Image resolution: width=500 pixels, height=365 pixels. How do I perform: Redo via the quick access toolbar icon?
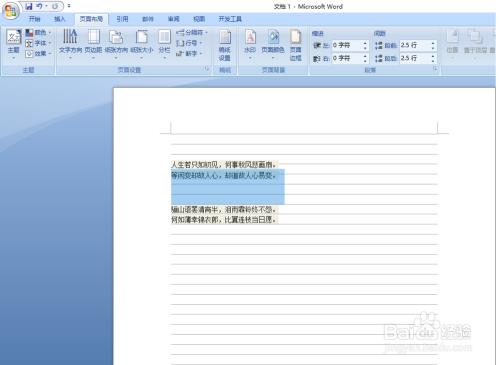[x=55, y=6]
